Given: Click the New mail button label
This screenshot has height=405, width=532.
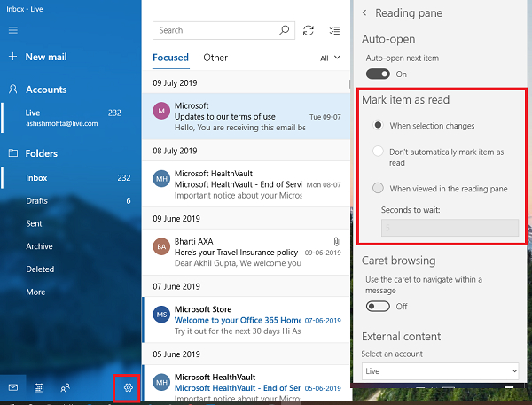Looking at the screenshot, I should click(x=46, y=57).
